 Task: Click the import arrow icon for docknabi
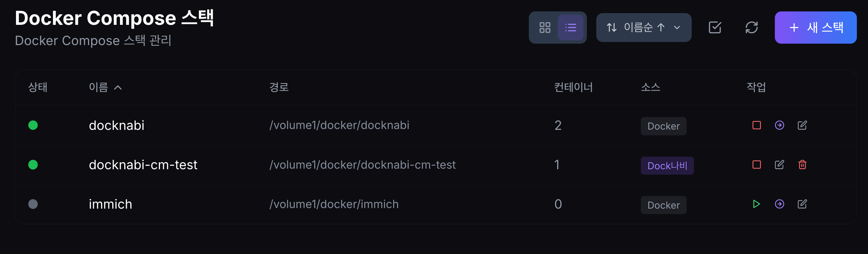point(779,125)
